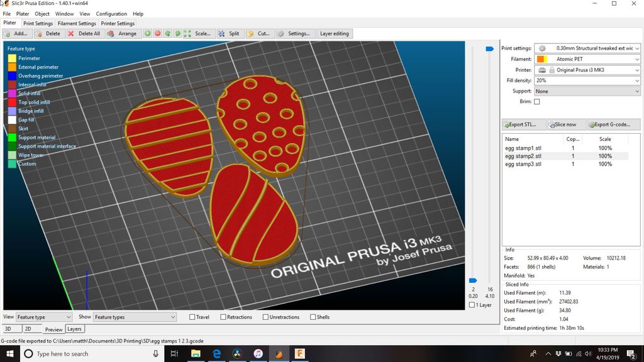The height and width of the screenshot is (362, 644).
Task: Click the Layer editing button
Action: 335,34
